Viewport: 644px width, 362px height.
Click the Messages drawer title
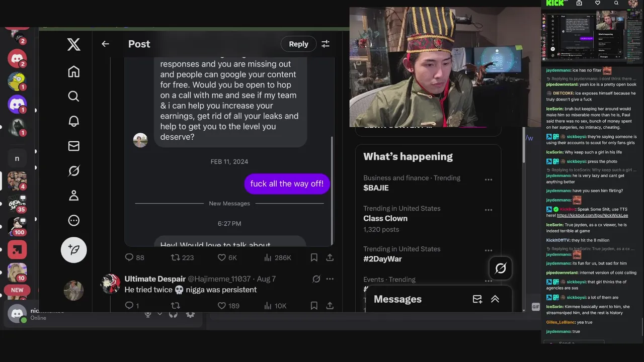pyautogui.click(x=397, y=299)
